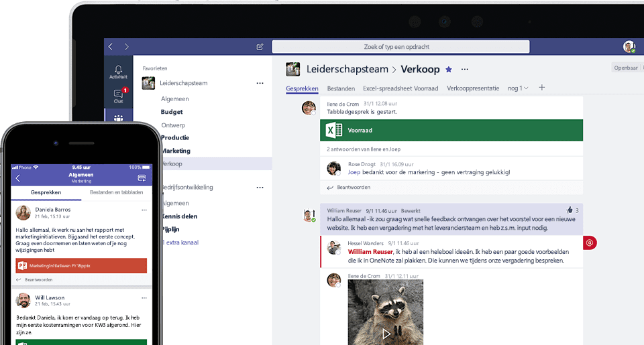Click Ilene de Crom's avatar on the tab conversation
Image resolution: width=644 pixels, height=345 pixels.
[x=309, y=108]
